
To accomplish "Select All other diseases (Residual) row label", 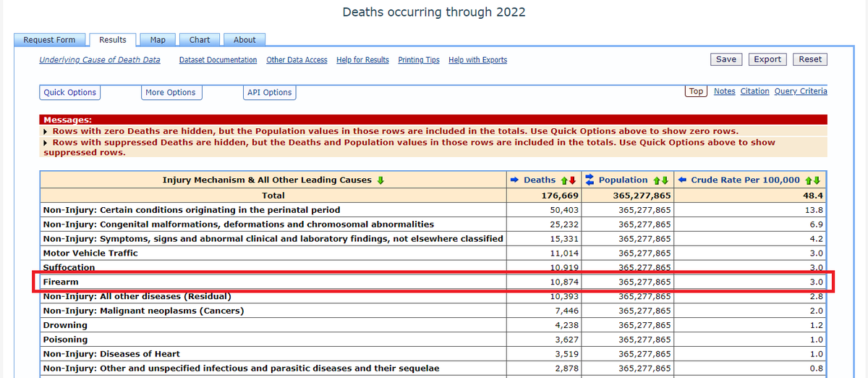I will point(137,296).
